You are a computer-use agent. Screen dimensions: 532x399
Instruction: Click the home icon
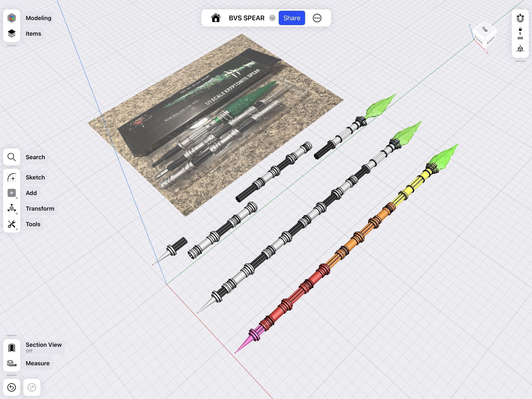[x=216, y=18]
